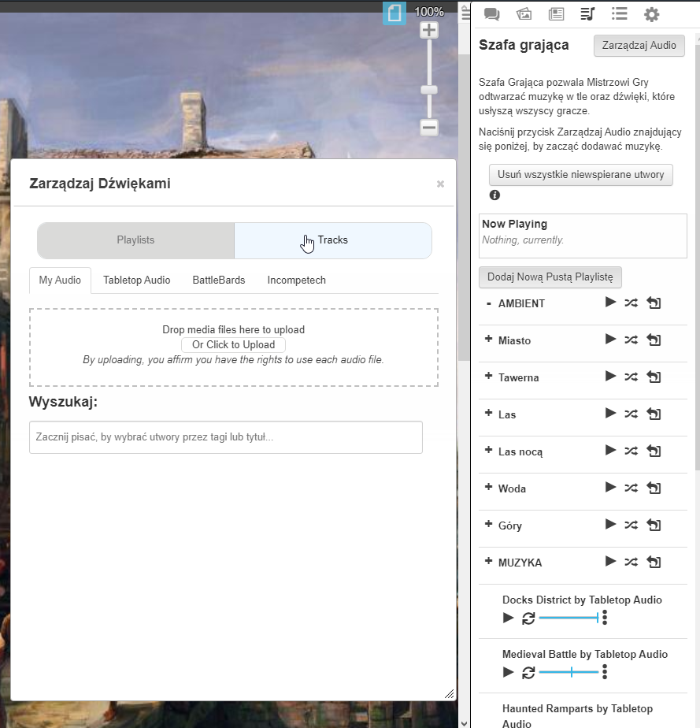
Task: Switch to the Playlists view
Action: pos(135,240)
